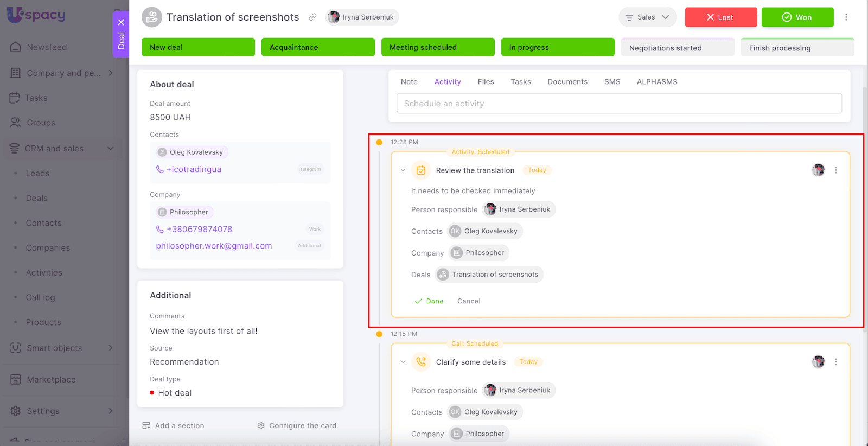Switch to the Documents tab
The image size is (868, 446).
[567, 82]
